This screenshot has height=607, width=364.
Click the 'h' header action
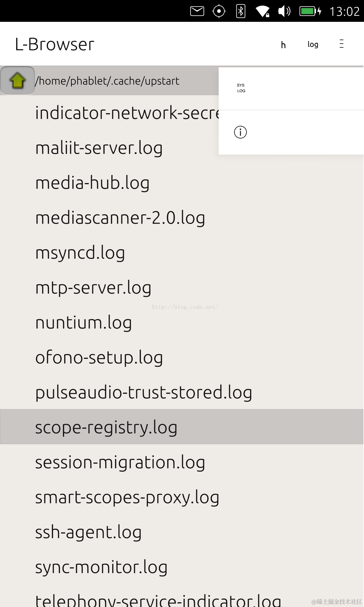click(283, 45)
